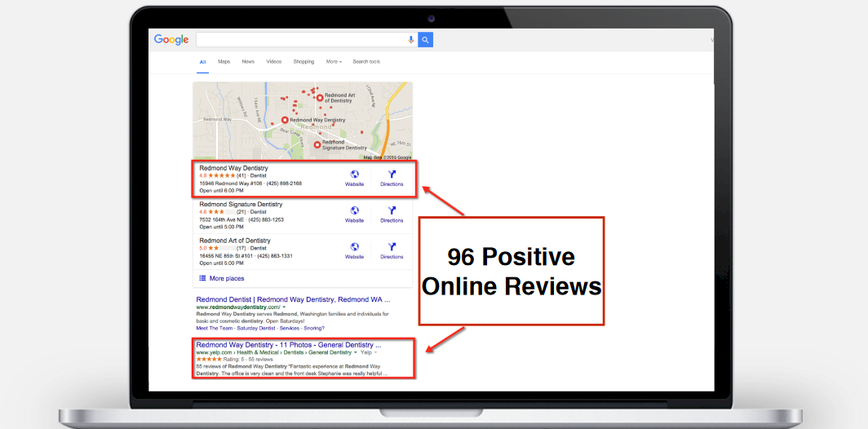The width and height of the screenshot is (868, 429).
Task: Open the Redmond Way Dentistry listing title
Action: click(233, 168)
